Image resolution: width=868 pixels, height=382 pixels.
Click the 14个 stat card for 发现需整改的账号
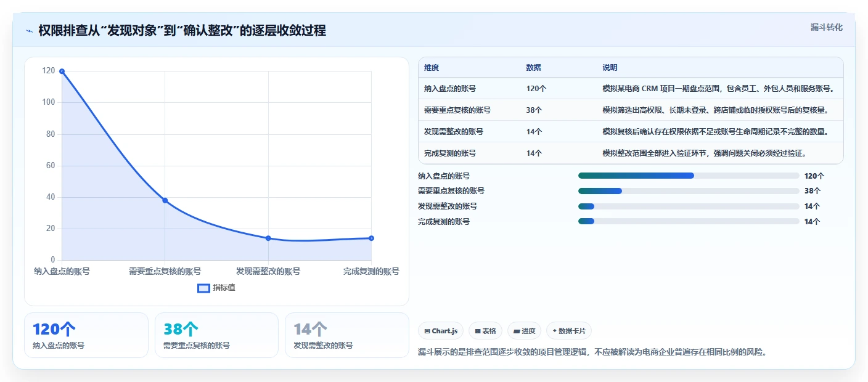(347, 335)
